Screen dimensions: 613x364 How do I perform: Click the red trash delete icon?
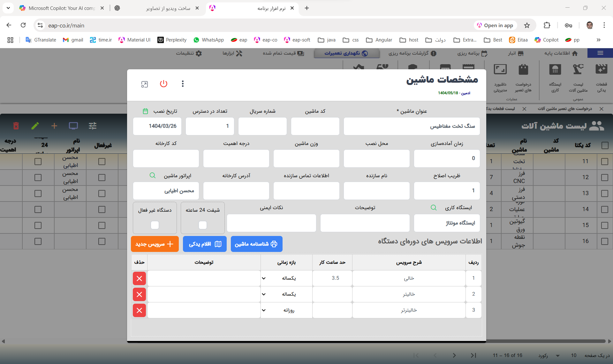pyautogui.click(x=16, y=126)
